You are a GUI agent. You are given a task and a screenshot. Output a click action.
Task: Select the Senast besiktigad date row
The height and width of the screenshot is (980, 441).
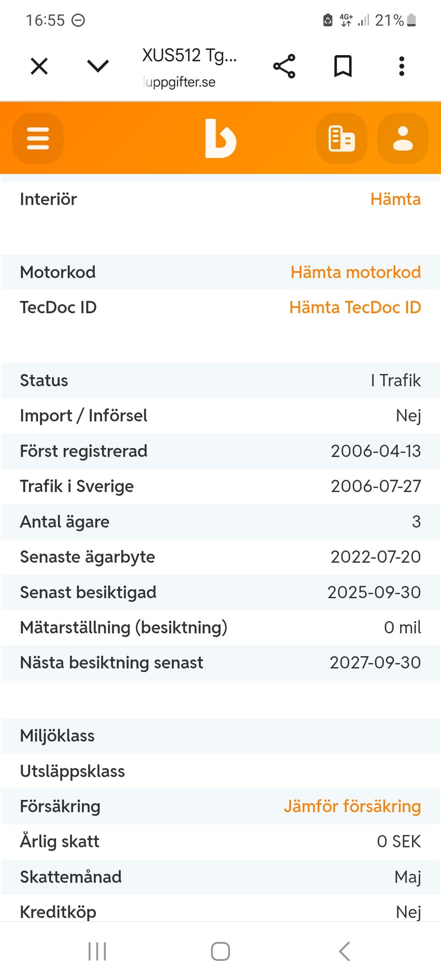pos(220,593)
